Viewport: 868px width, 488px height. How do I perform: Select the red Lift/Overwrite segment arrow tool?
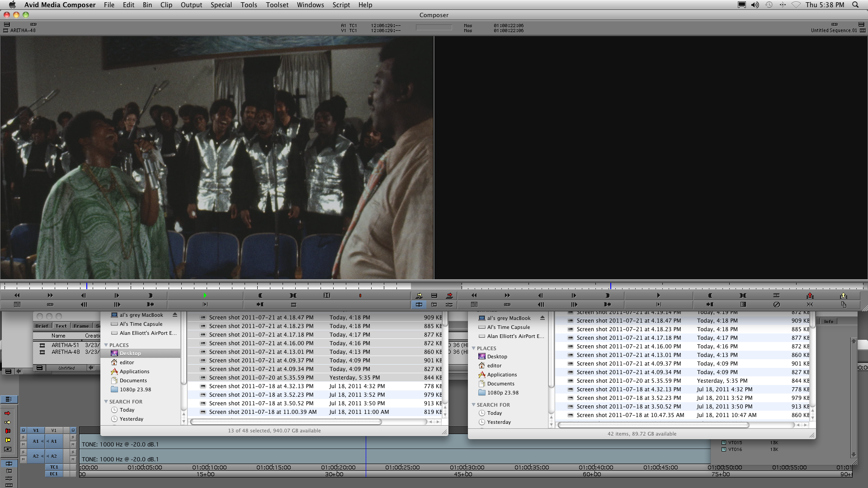click(8, 413)
